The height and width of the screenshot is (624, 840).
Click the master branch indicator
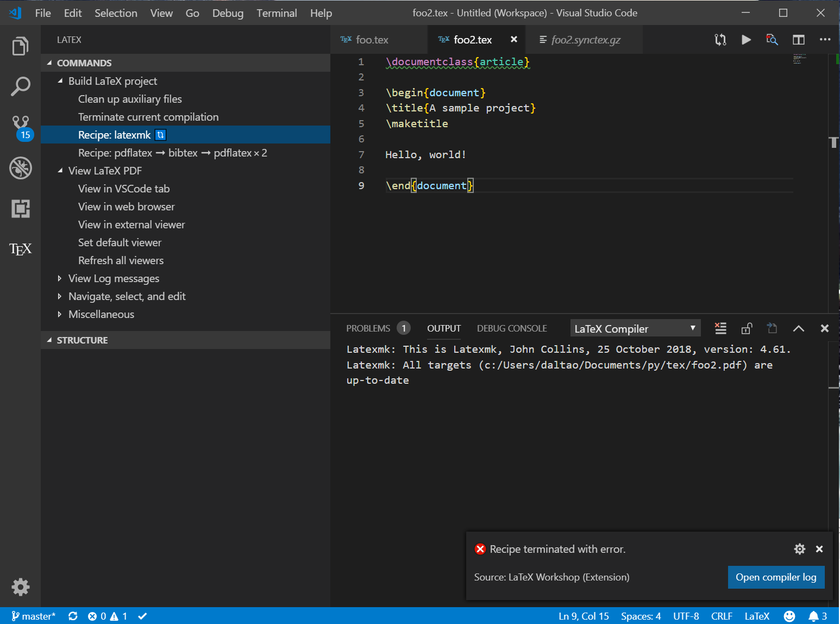point(34,616)
